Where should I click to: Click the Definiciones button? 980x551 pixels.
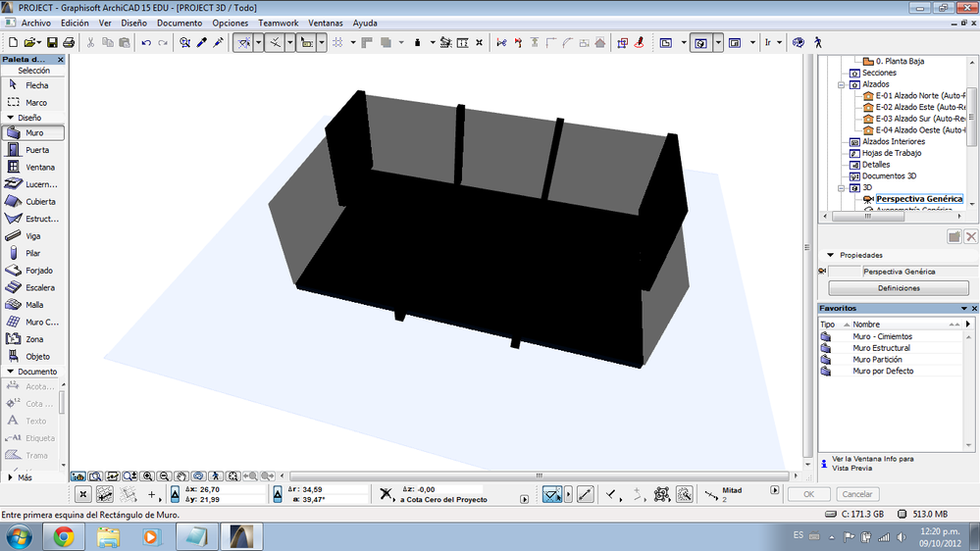coord(899,288)
